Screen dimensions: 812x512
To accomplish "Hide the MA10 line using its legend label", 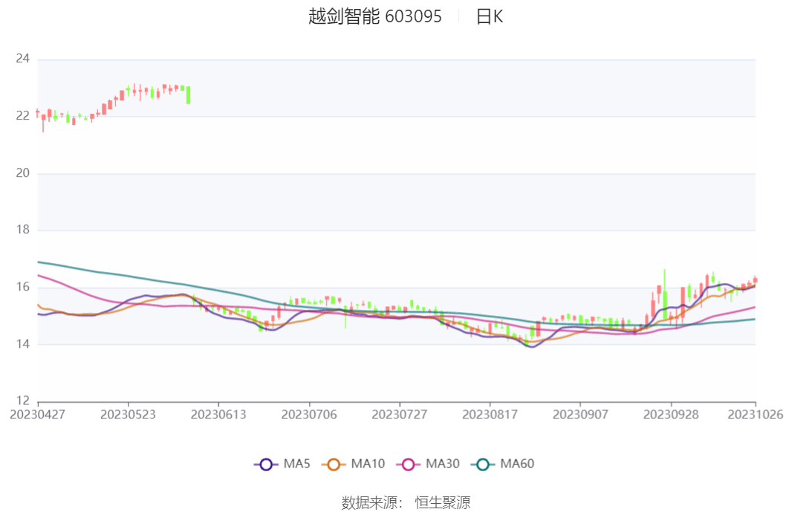I will click(x=368, y=464).
